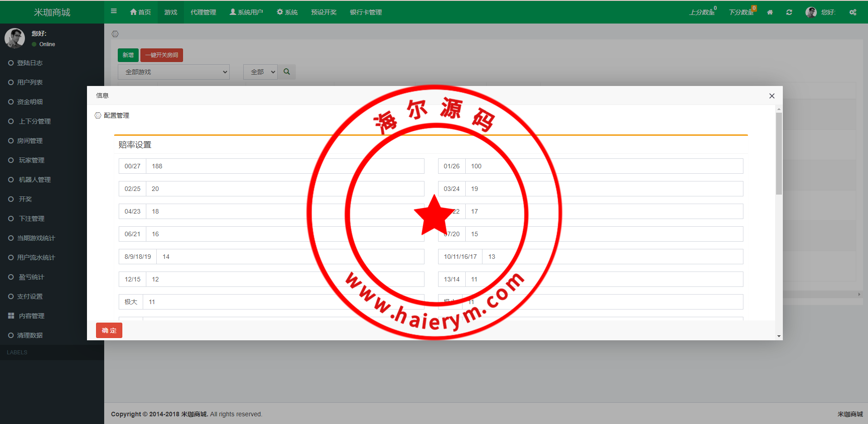The width and height of the screenshot is (868, 424).
Task: Open the 全部游戏 dropdown
Action: tap(174, 72)
